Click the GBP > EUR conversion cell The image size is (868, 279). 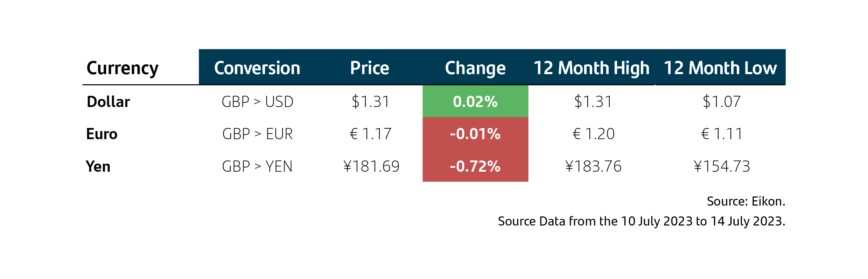click(258, 134)
